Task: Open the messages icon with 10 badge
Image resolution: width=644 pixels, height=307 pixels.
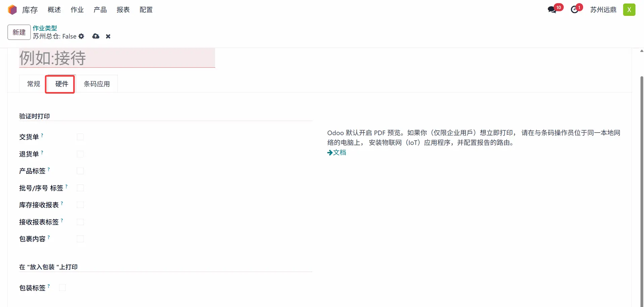Action: pos(552,10)
